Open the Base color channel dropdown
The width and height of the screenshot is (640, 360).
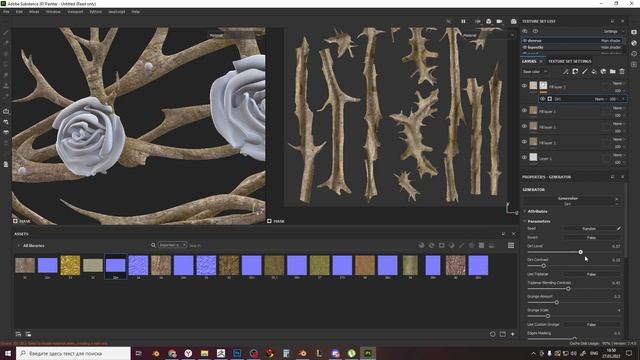535,72
